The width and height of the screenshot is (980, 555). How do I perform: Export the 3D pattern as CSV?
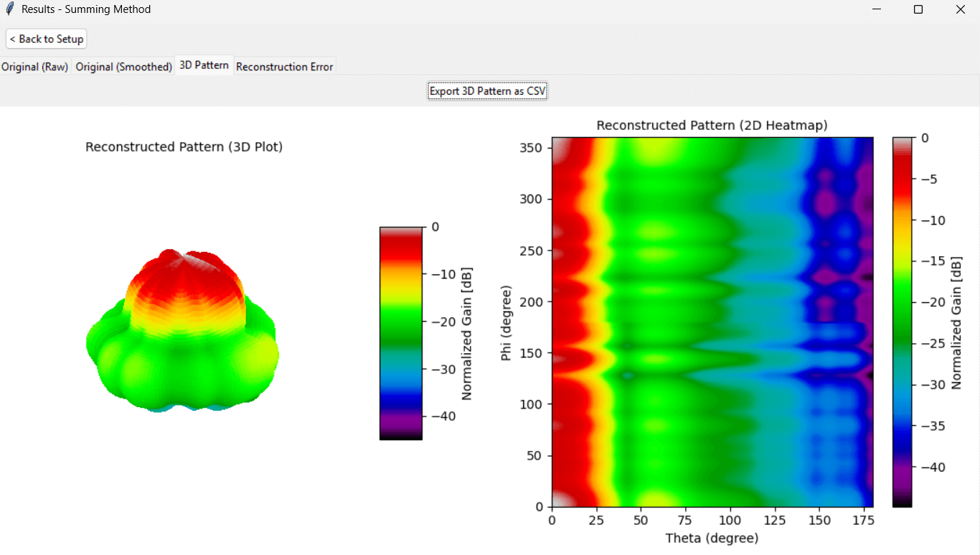tap(488, 91)
